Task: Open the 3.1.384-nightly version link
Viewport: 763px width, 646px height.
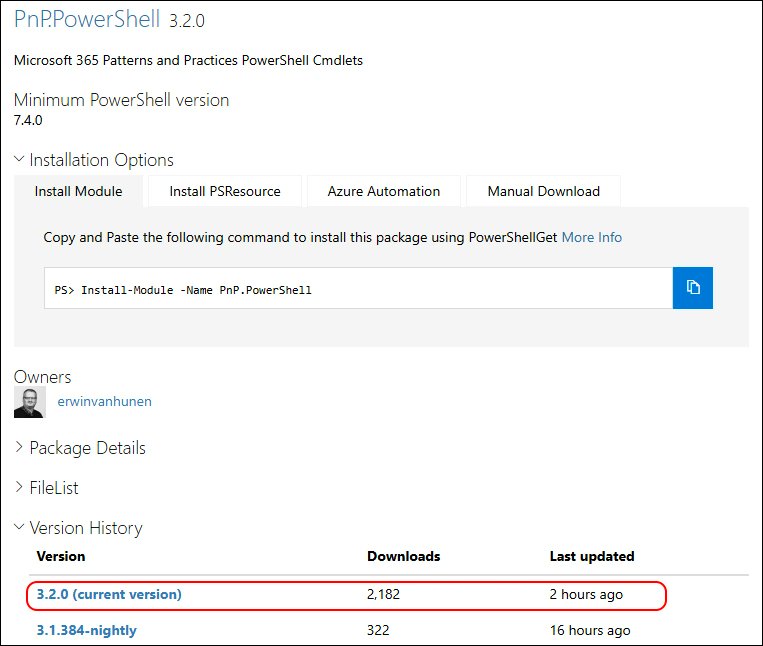Action: (x=87, y=630)
